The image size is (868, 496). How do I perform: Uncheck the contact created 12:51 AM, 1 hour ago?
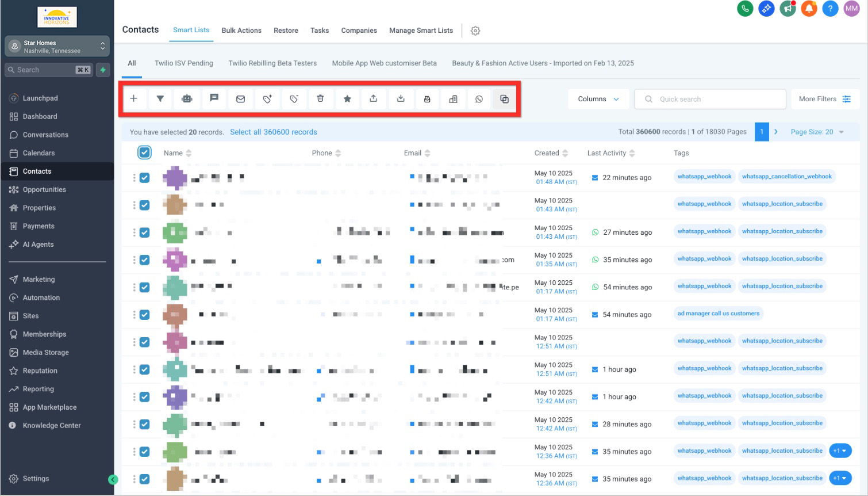pyautogui.click(x=144, y=369)
